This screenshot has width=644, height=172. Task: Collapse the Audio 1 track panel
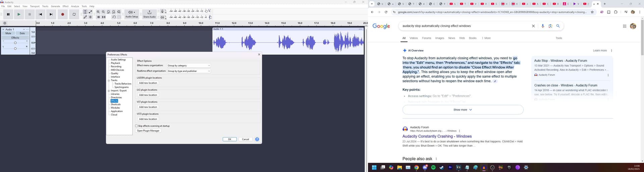point(24,29)
